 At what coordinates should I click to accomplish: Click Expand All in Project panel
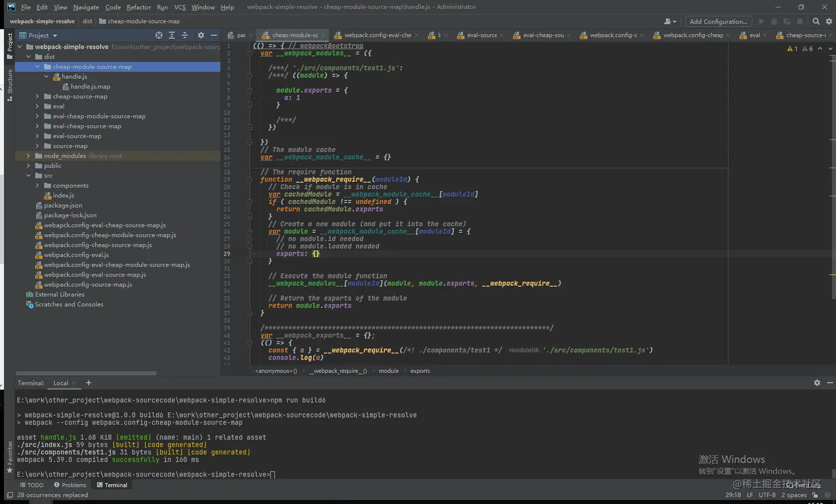tap(172, 35)
